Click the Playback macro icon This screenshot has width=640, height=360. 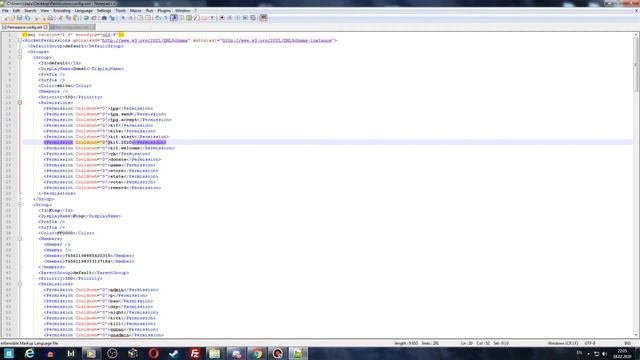coord(237,18)
